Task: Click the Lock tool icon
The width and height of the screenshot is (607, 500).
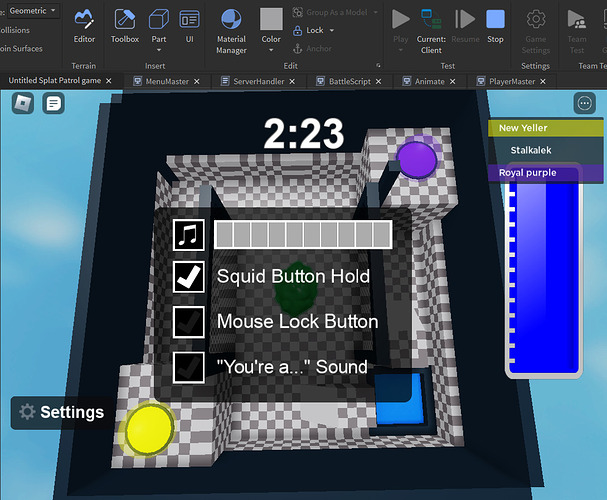Action: (x=297, y=30)
